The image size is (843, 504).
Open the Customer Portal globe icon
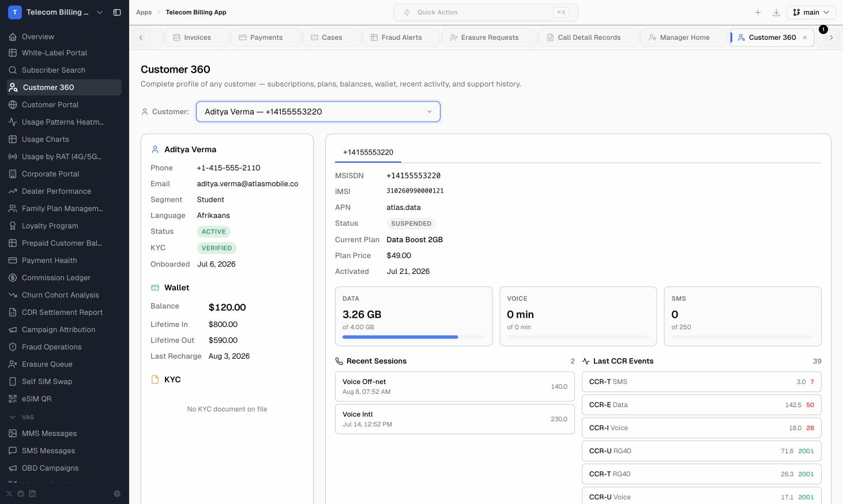13,105
